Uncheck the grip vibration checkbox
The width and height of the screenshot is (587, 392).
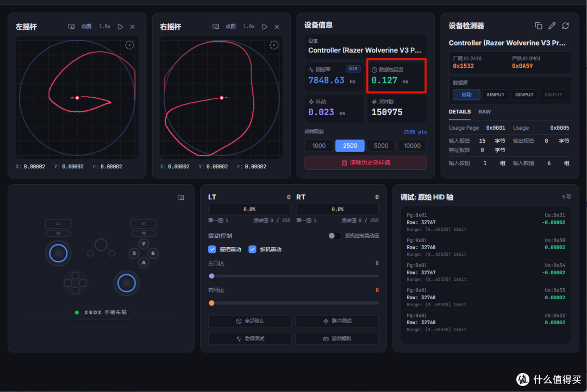tap(212, 250)
